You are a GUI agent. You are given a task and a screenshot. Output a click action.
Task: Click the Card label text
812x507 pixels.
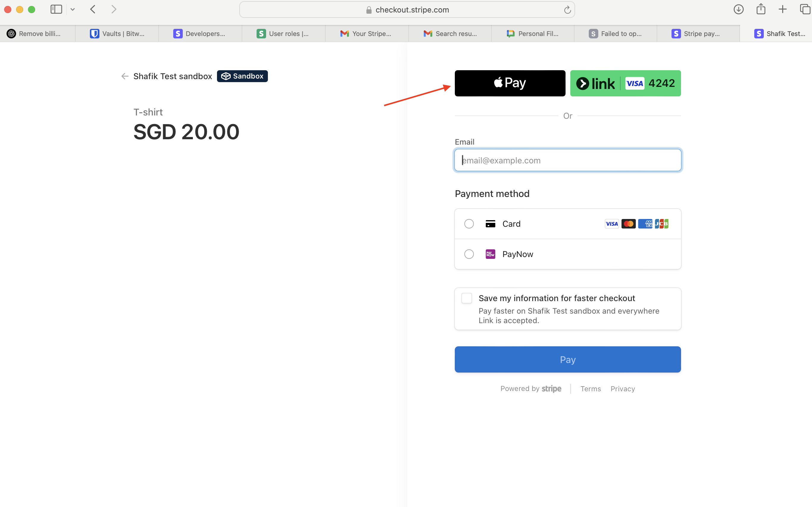(x=511, y=224)
